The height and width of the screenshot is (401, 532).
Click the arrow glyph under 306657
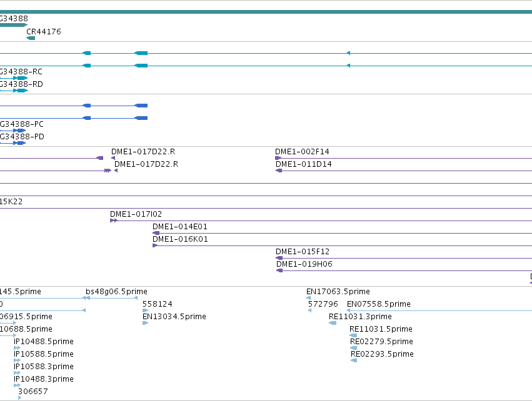tap(19, 398)
